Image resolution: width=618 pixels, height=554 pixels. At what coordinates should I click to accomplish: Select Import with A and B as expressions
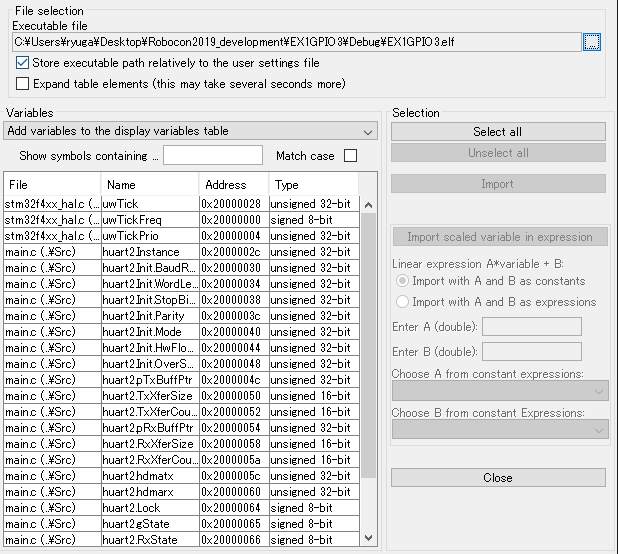point(402,302)
